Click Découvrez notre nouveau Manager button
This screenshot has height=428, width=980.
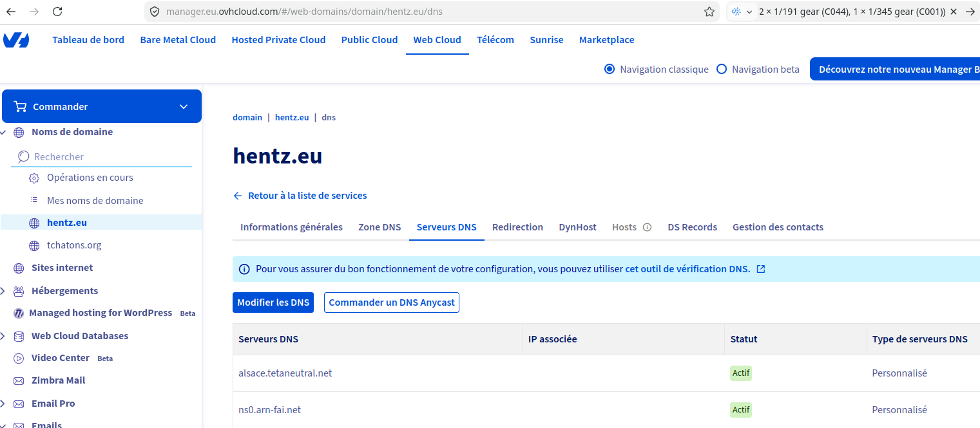(x=895, y=70)
